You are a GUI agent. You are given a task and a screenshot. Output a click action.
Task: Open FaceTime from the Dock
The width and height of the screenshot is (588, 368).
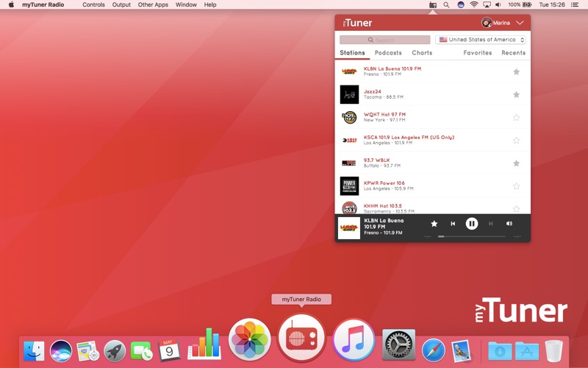tap(141, 351)
